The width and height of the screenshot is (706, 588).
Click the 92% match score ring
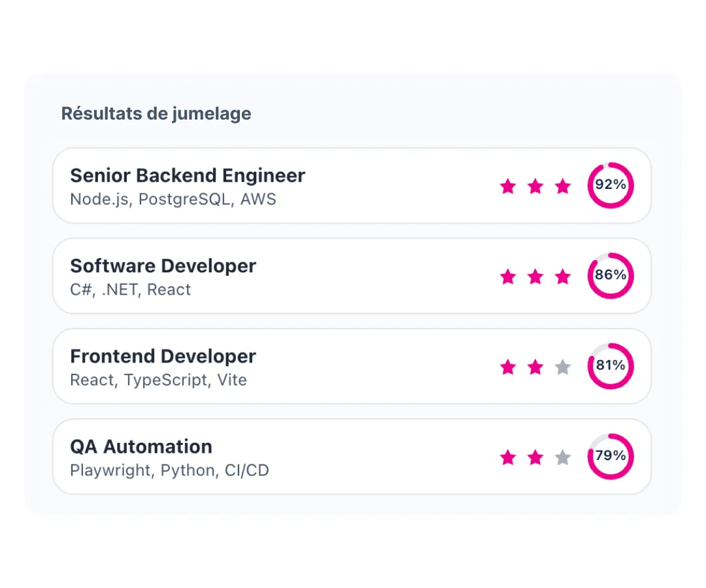611,186
